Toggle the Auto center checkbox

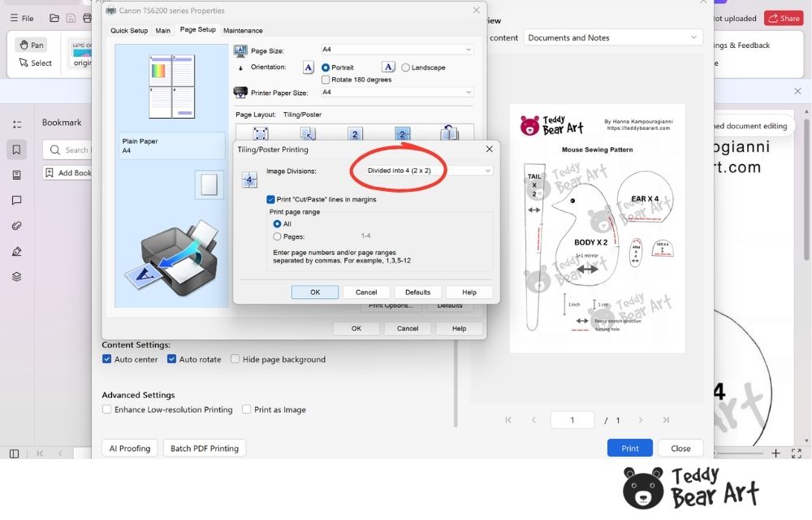tap(106, 359)
